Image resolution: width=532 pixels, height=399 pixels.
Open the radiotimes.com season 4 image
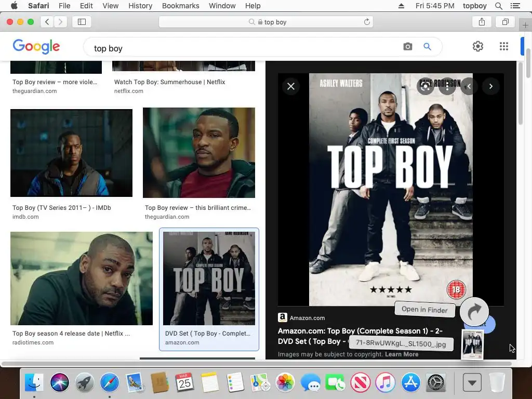[82, 278]
